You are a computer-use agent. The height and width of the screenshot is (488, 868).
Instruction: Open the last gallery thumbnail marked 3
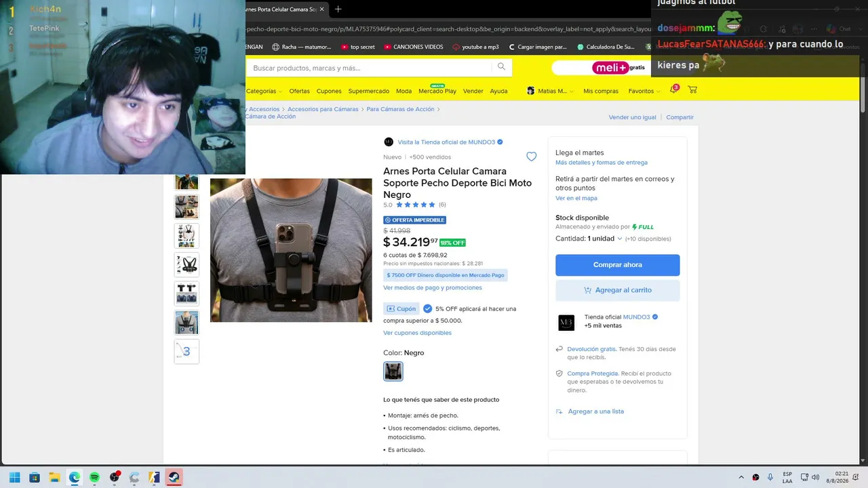click(x=186, y=352)
